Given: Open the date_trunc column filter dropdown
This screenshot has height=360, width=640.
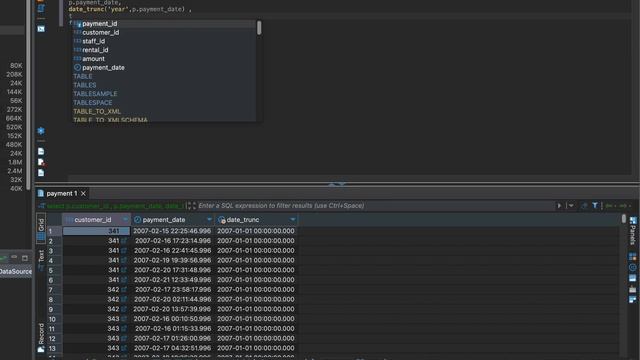Looking at the screenshot, I should click(x=293, y=220).
